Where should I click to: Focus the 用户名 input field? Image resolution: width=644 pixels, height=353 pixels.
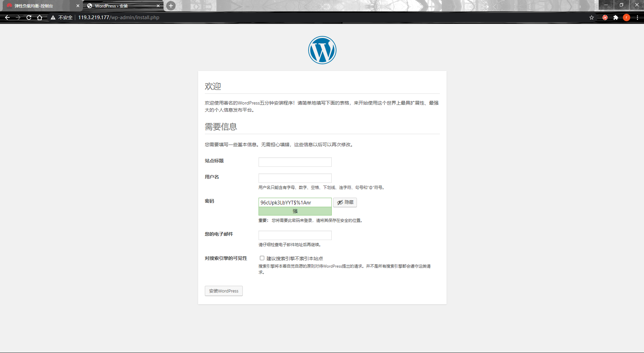tap(295, 178)
